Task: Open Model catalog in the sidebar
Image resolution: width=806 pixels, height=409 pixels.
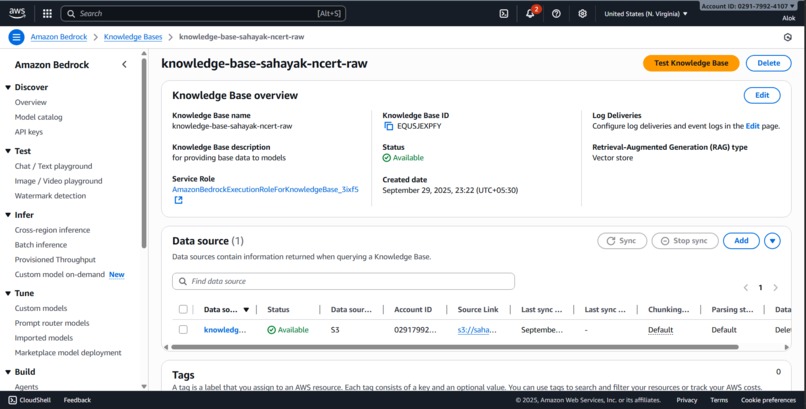Action: click(39, 117)
